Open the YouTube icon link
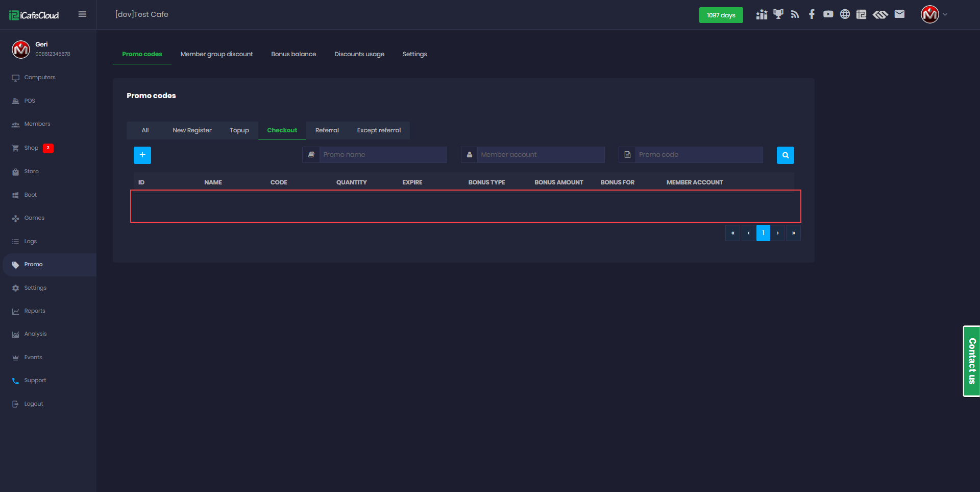980x492 pixels. [x=828, y=14]
